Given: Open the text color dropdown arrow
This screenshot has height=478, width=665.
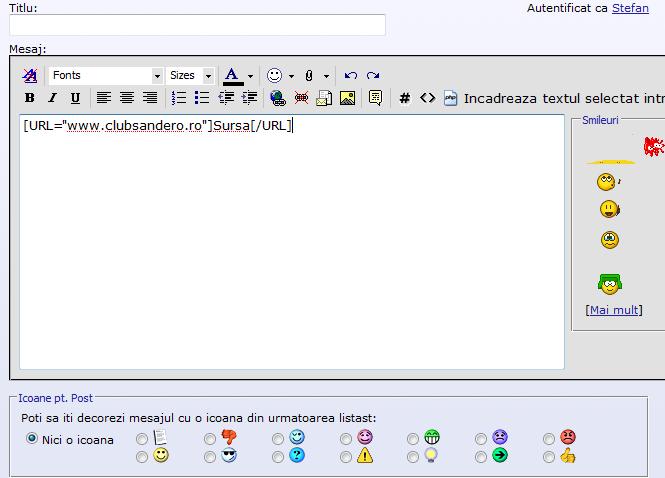Looking at the screenshot, I should click(x=250, y=76).
